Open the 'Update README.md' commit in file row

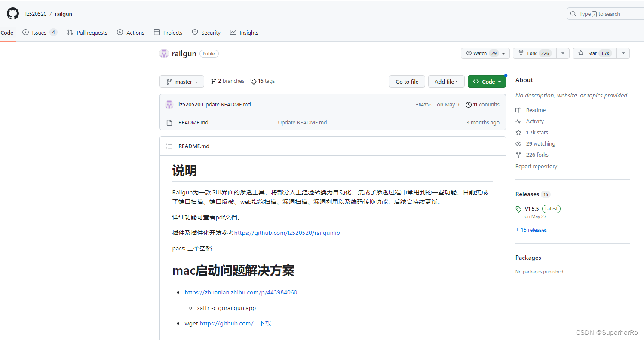pos(302,123)
